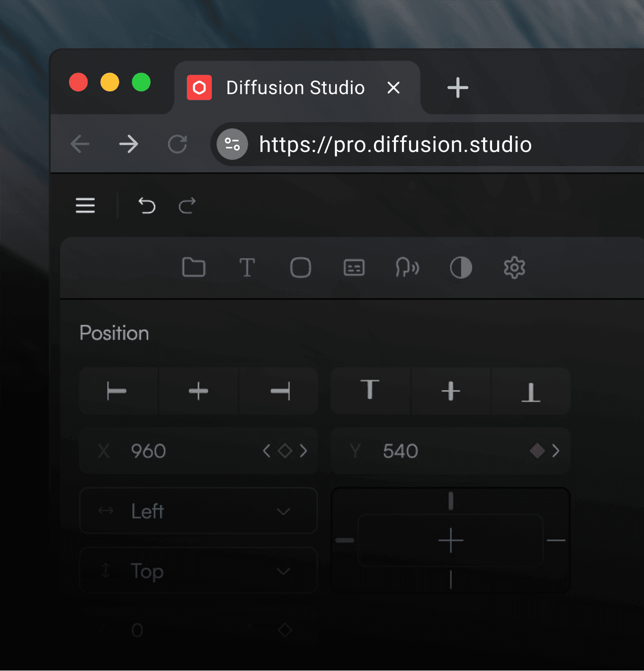The image size is (644, 671).
Task: Go to next Y keyframe
Action: pyautogui.click(x=556, y=451)
